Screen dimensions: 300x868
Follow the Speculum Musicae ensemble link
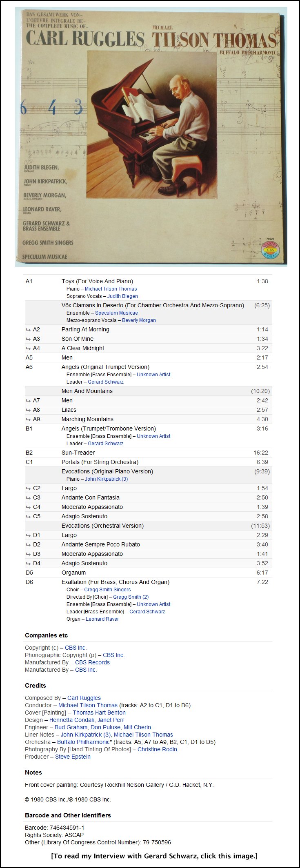(x=116, y=313)
